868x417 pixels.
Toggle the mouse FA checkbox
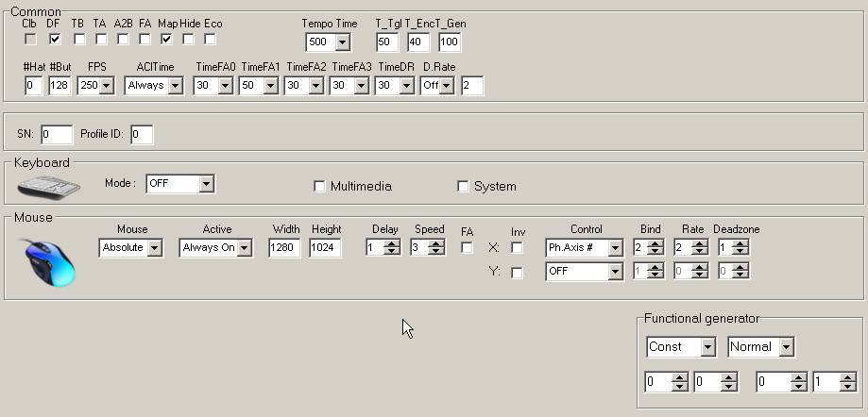(x=467, y=248)
